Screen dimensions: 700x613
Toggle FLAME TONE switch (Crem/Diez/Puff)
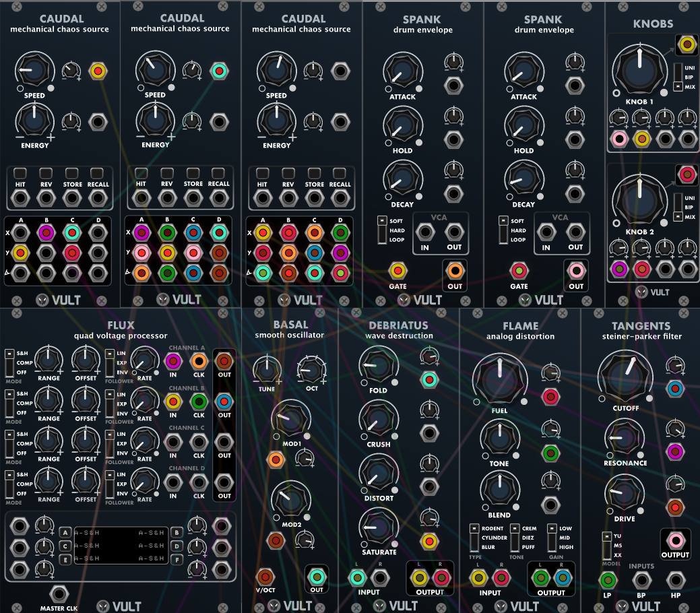tap(515, 538)
